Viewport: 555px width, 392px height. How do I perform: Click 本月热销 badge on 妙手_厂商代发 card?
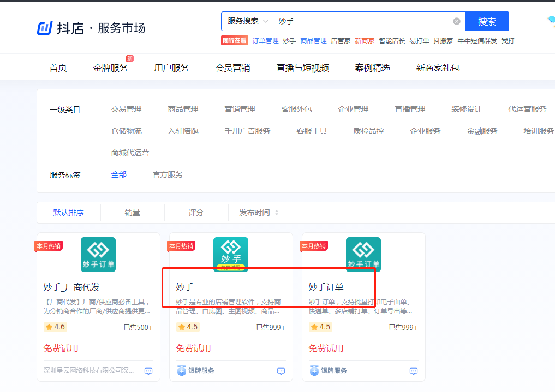(49, 246)
